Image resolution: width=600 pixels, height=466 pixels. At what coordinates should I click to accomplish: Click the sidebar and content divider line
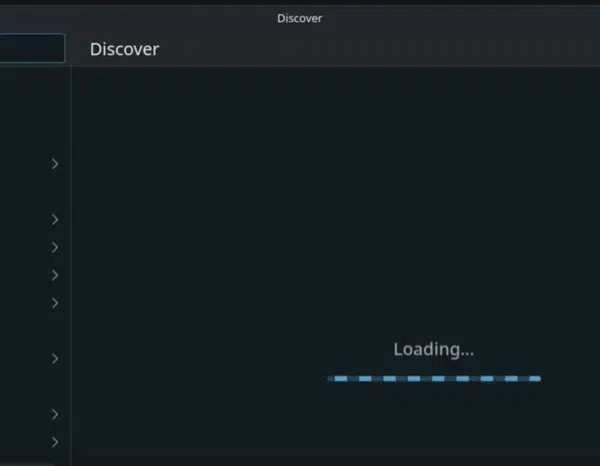tap(71, 266)
